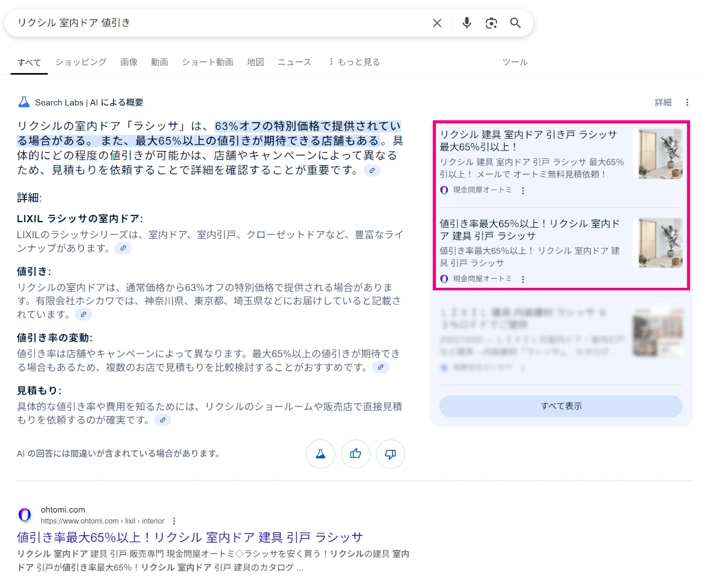The height and width of the screenshot is (588, 703).
Task: Click heading 見積もり:
Action: (39, 391)
